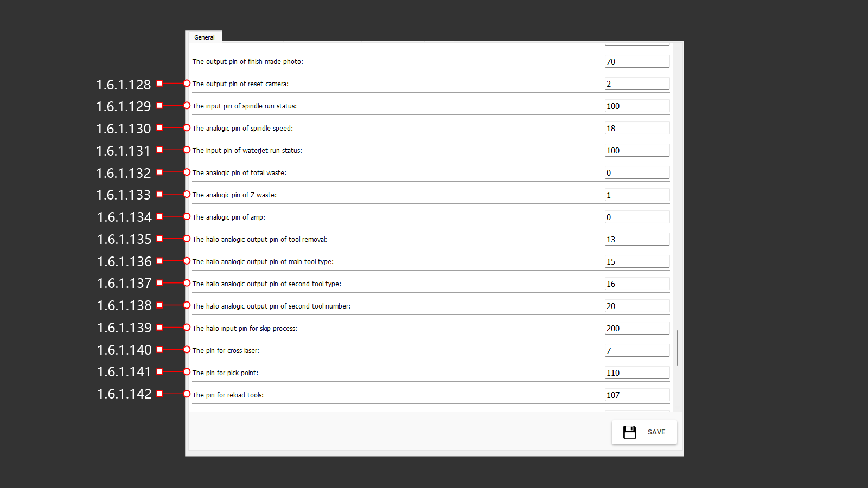This screenshot has width=868, height=488.
Task: Edit the pick point pin field
Action: pos(637,373)
